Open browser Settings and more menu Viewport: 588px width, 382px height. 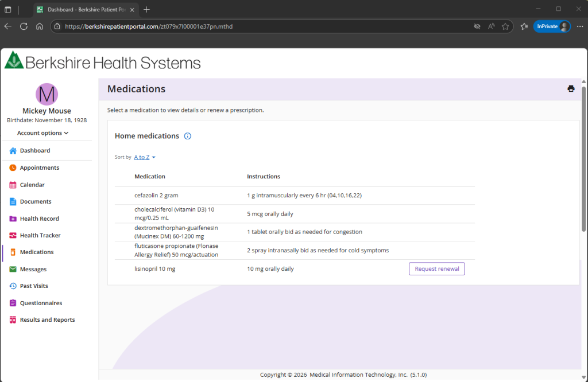(579, 26)
